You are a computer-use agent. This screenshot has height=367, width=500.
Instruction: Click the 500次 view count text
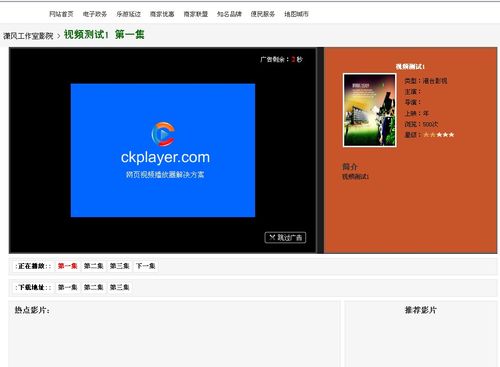coord(430,124)
